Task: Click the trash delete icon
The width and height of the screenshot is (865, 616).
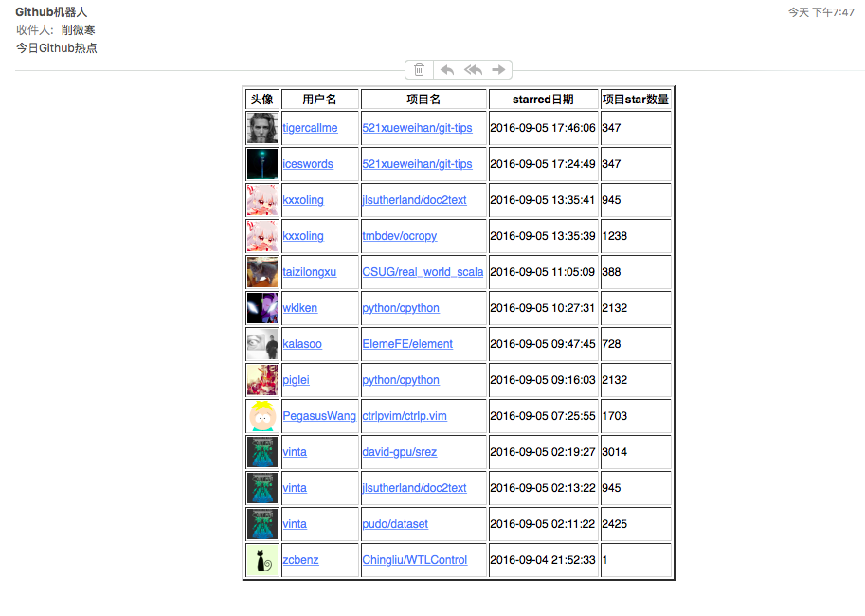Action: [x=420, y=69]
